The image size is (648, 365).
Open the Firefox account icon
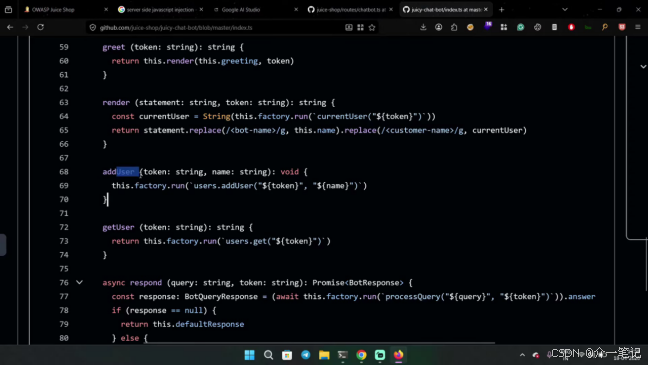(438, 27)
